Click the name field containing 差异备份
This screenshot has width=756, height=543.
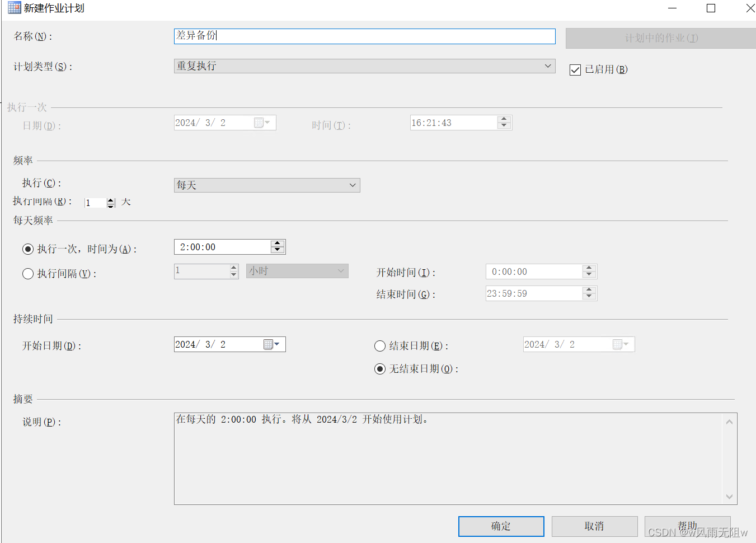365,36
